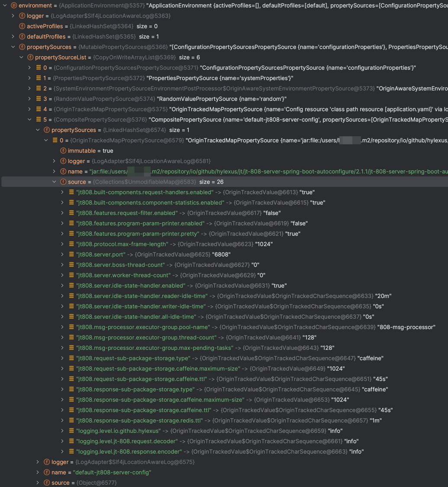Click the field icon next to activeProfiles
This screenshot has height=487, width=448.
(22, 26)
